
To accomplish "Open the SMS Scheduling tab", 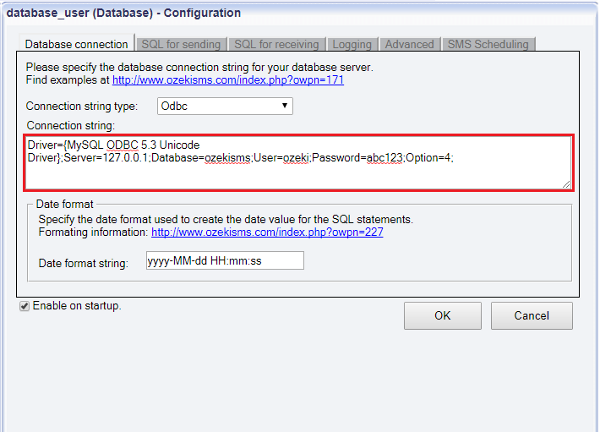I will (487, 44).
